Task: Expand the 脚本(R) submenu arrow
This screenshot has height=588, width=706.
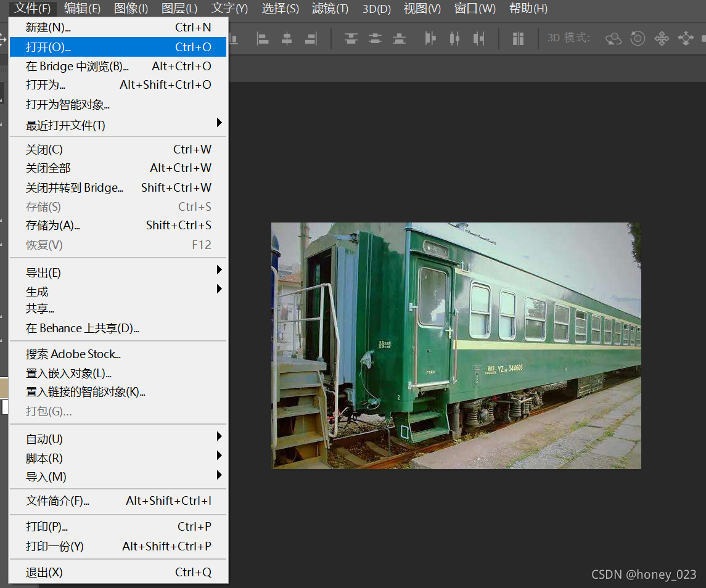Action: 220,455
